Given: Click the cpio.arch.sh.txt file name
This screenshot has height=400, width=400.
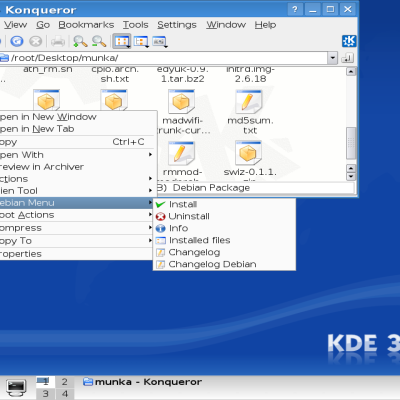Looking at the screenshot, I should 115,74.
